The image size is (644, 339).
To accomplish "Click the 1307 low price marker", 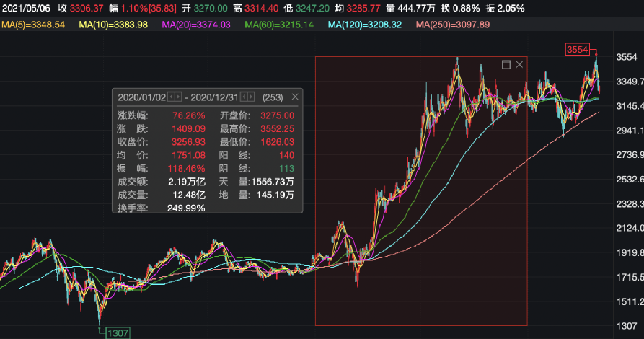I will click(117, 333).
